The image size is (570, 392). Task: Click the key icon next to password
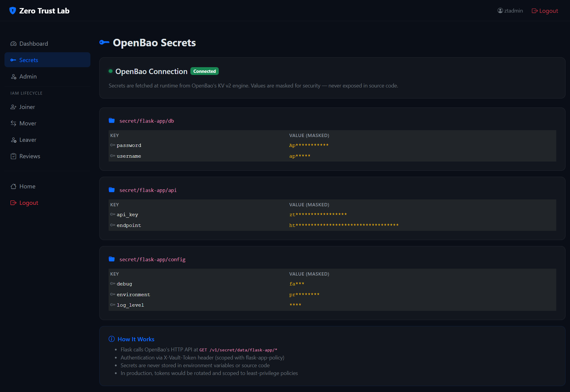(x=113, y=145)
